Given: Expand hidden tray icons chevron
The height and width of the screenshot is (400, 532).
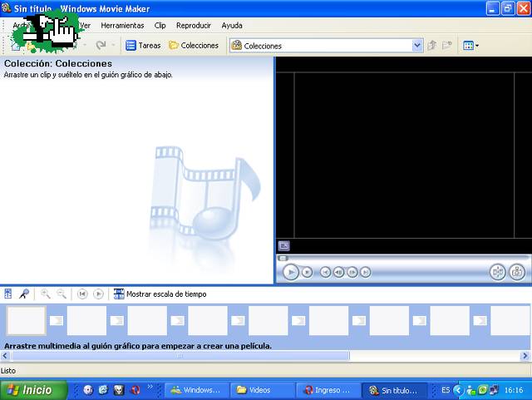Looking at the screenshot, I should point(458,390).
